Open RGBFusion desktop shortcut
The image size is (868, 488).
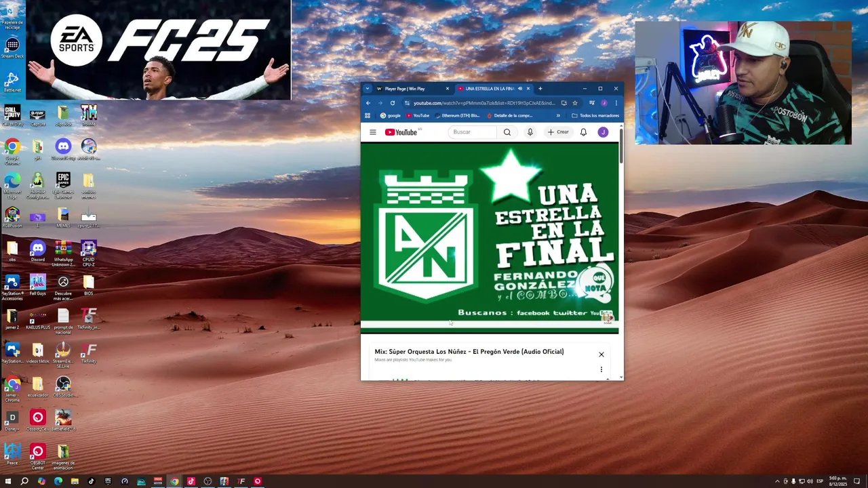[12, 218]
